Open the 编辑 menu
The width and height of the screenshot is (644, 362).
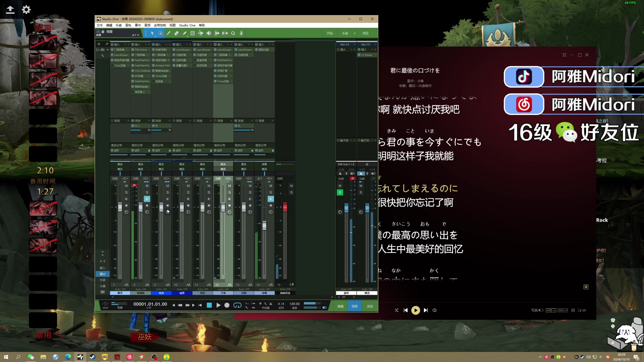pos(109,25)
